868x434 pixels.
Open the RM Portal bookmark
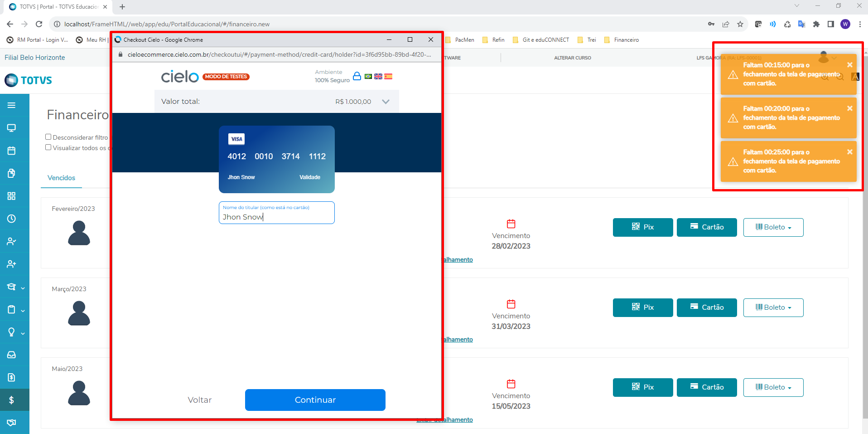pos(38,40)
